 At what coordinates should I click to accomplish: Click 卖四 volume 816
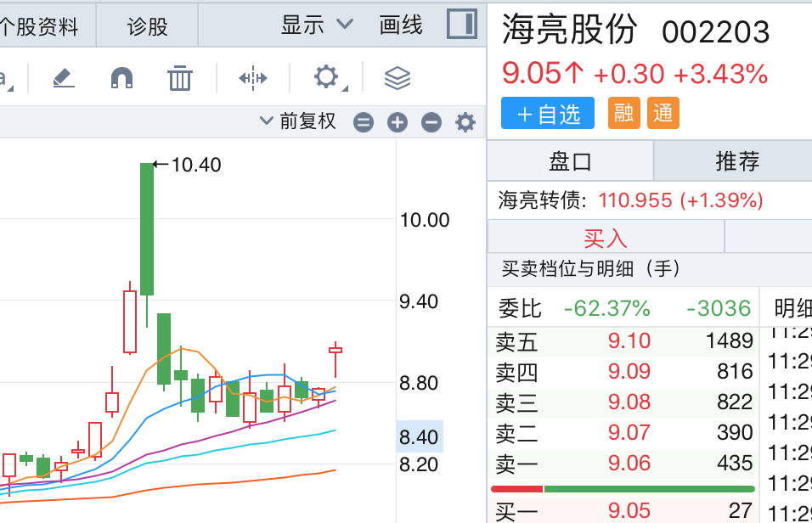click(x=735, y=371)
